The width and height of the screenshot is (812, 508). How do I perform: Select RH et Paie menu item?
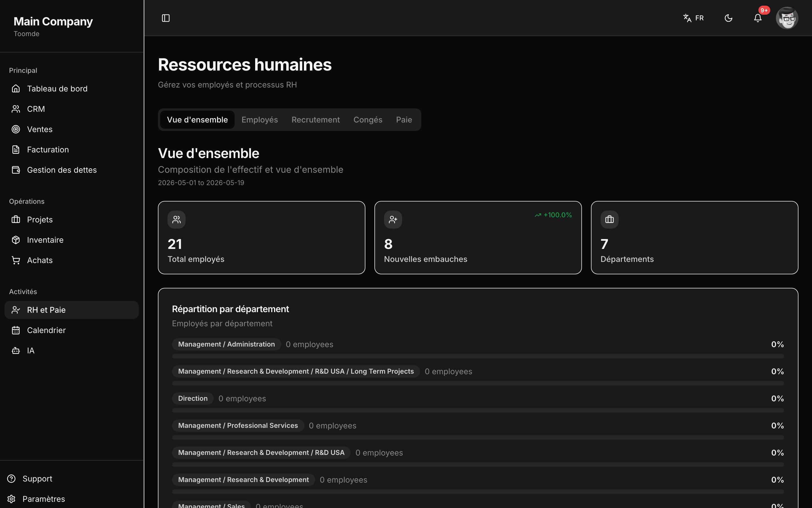coord(71,310)
